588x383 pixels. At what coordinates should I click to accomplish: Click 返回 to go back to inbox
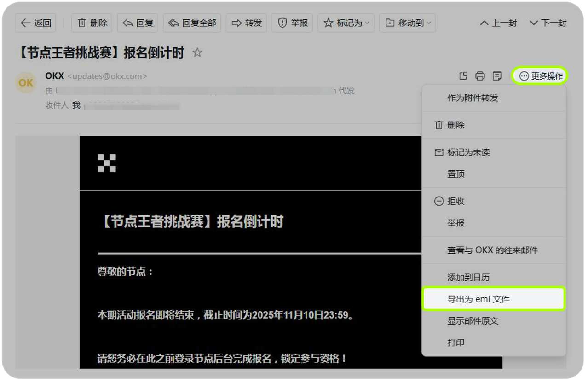[35, 23]
